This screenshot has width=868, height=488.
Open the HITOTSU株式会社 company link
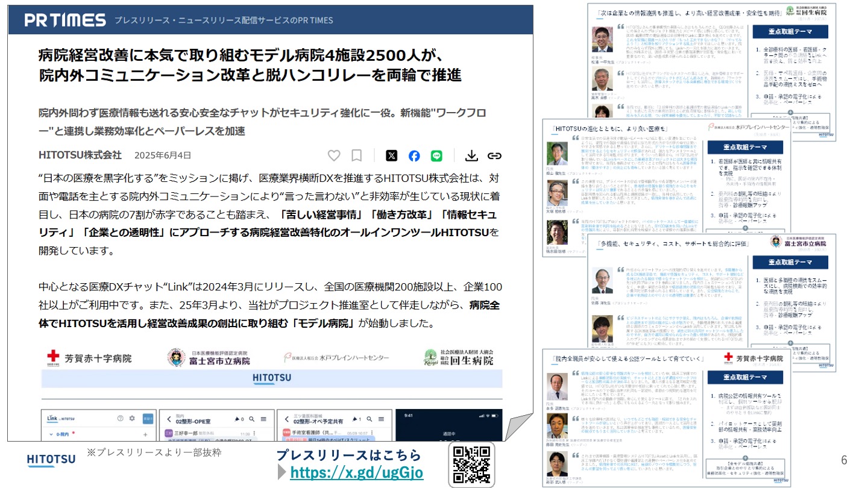click(x=80, y=155)
